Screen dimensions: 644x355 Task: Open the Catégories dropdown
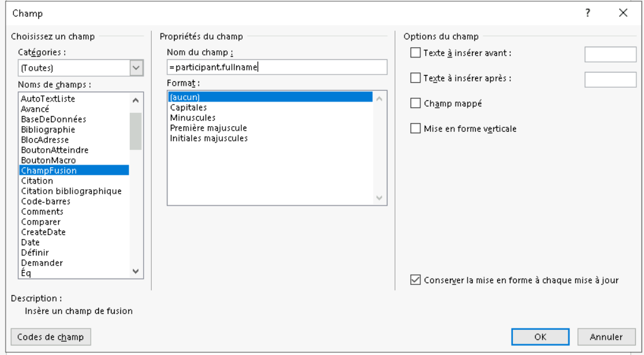(136, 67)
